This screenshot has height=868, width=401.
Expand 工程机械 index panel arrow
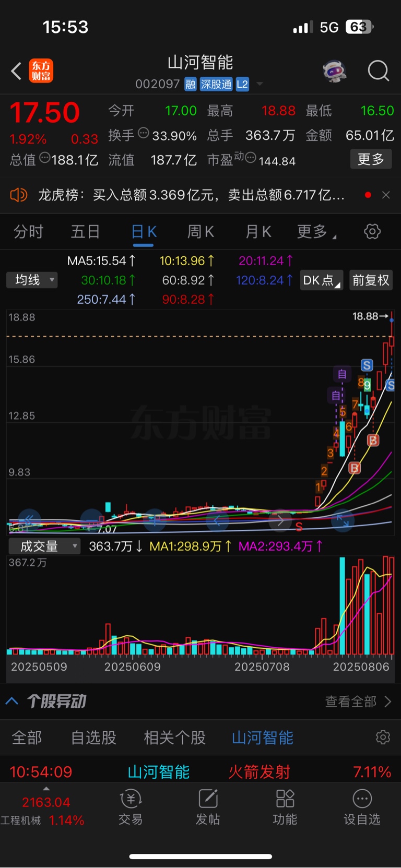pos(46,788)
